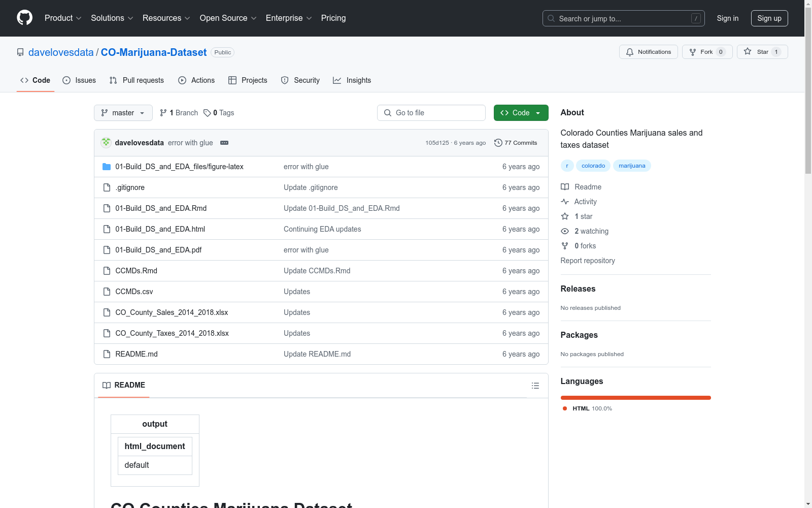Expand the Open Source menu
Image resolution: width=812 pixels, height=508 pixels.
[x=228, y=18]
